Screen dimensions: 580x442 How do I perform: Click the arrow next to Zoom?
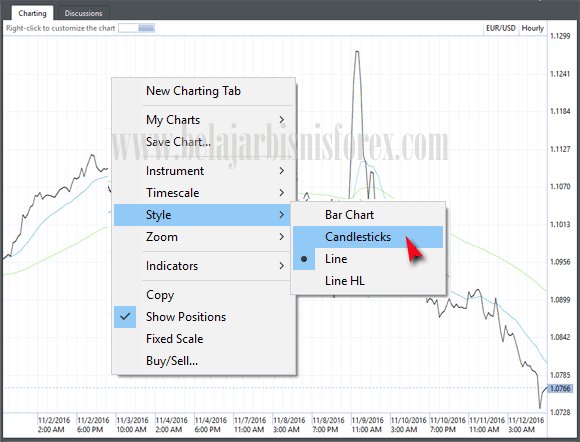[282, 237]
